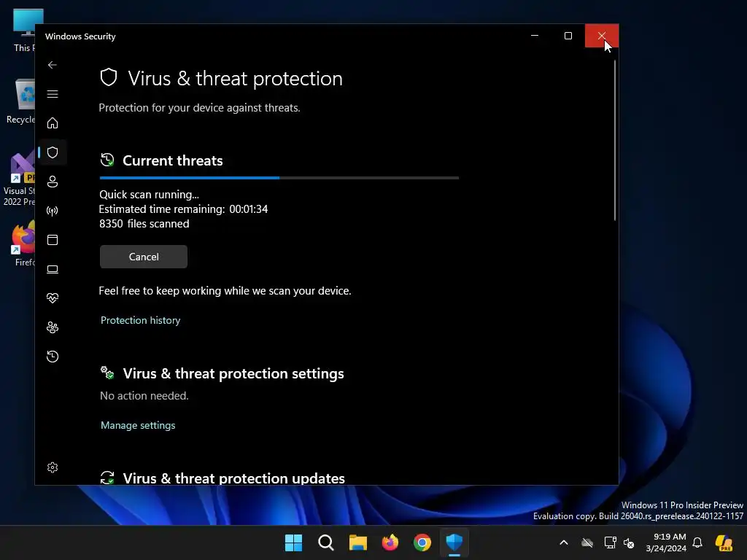Open File Explorer from taskbar
This screenshot has height=560, width=747.
[x=357, y=542]
